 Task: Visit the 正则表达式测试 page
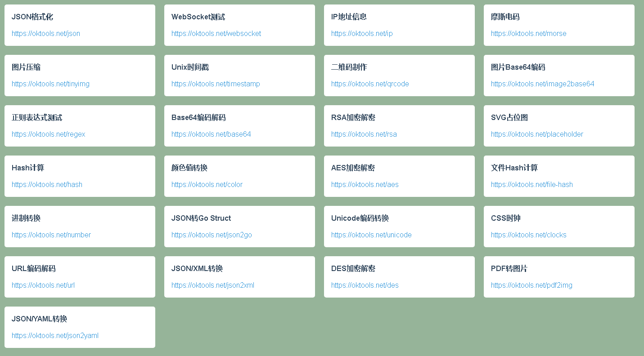click(x=48, y=134)
